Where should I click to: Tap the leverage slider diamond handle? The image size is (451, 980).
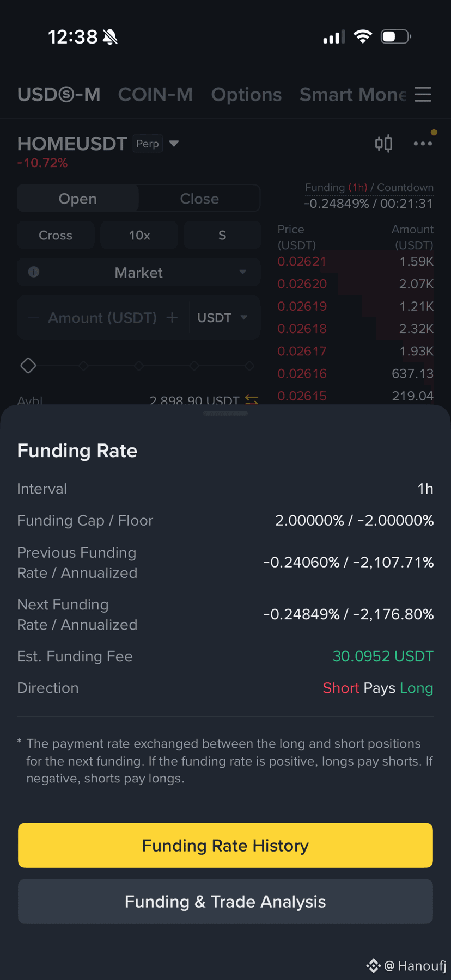click(28, 366)
